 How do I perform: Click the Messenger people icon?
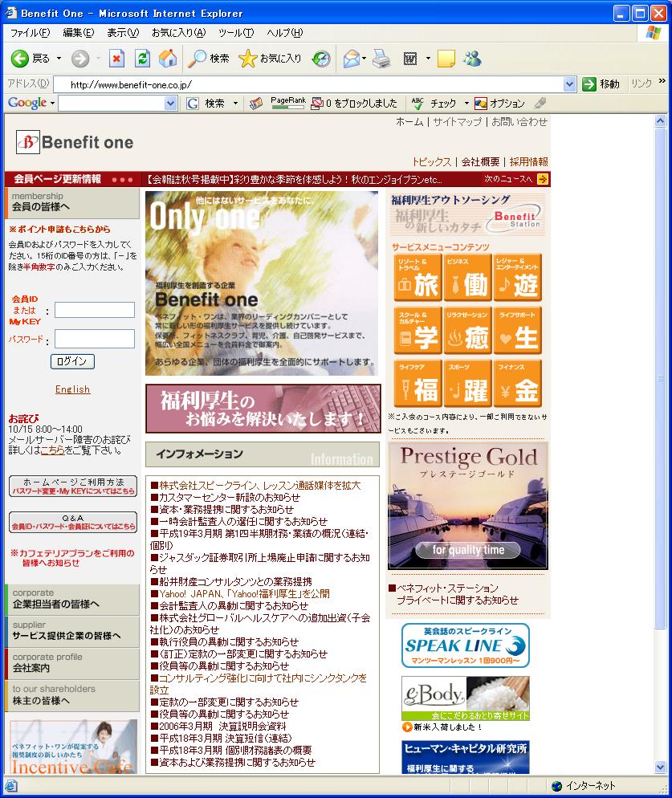[x=472, y=59]
